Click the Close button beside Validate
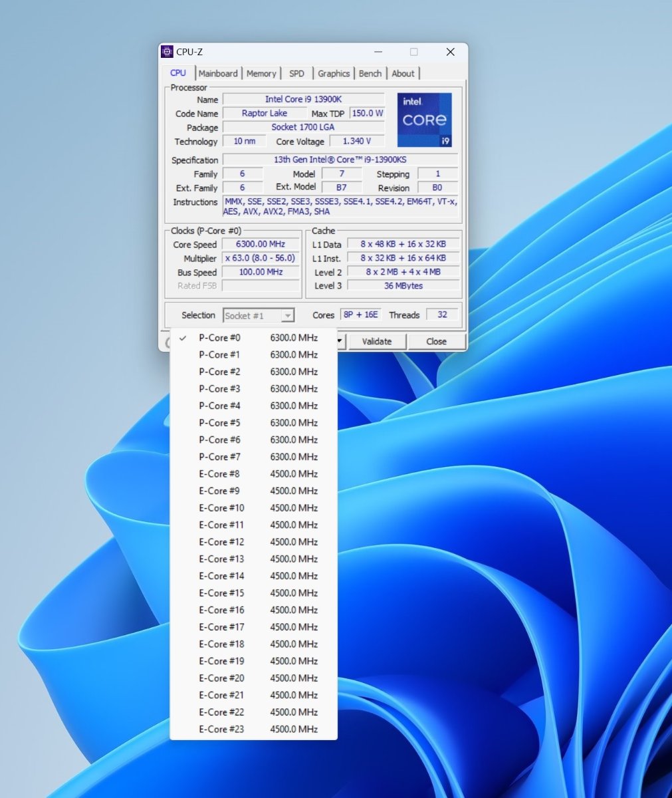672x798 pixels. (x=436, y=341)
